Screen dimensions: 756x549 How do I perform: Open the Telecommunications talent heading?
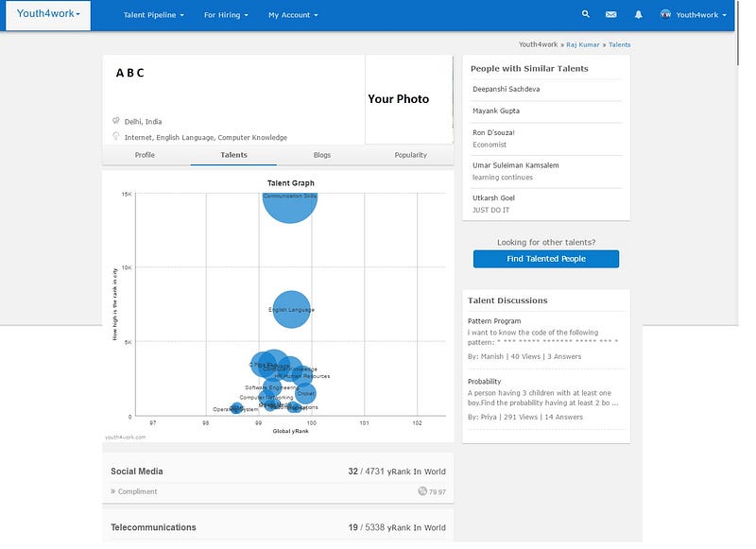click(153, 527)
